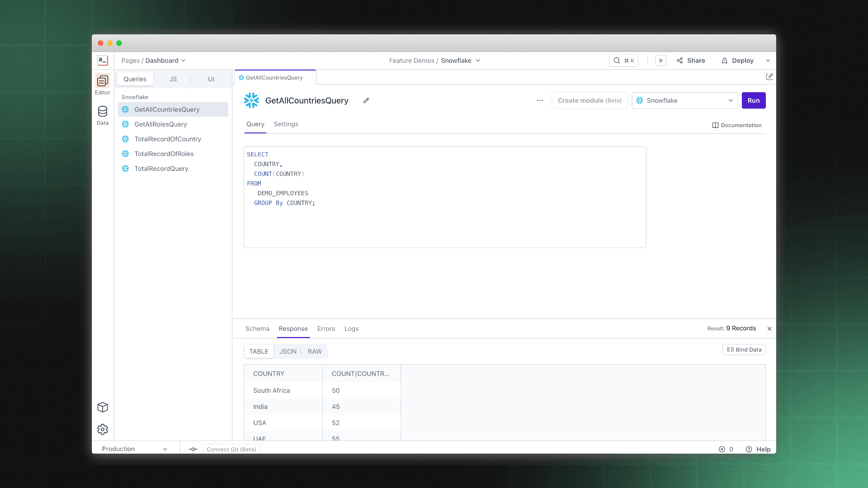Open the settings gear icon

[103, 429]
